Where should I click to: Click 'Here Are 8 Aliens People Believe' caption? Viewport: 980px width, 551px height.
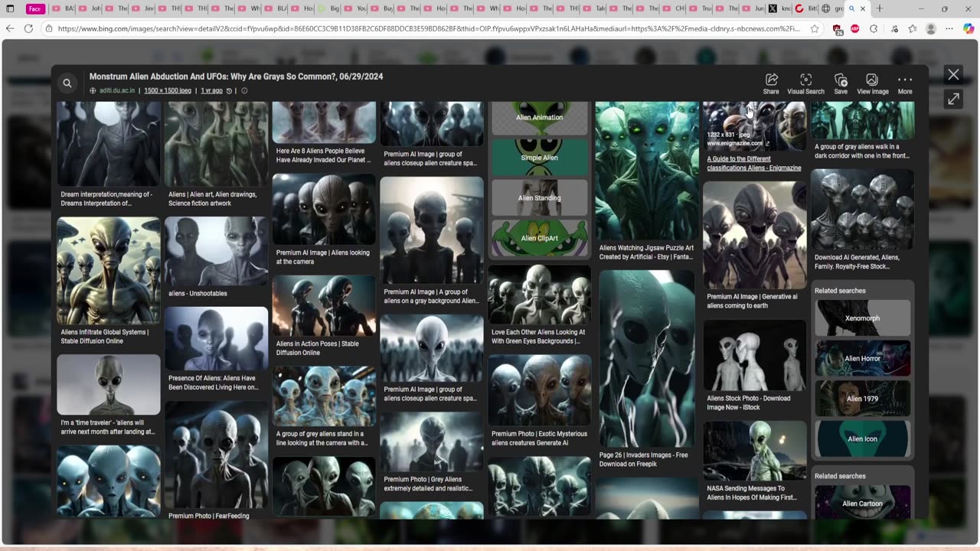point(323,155)
